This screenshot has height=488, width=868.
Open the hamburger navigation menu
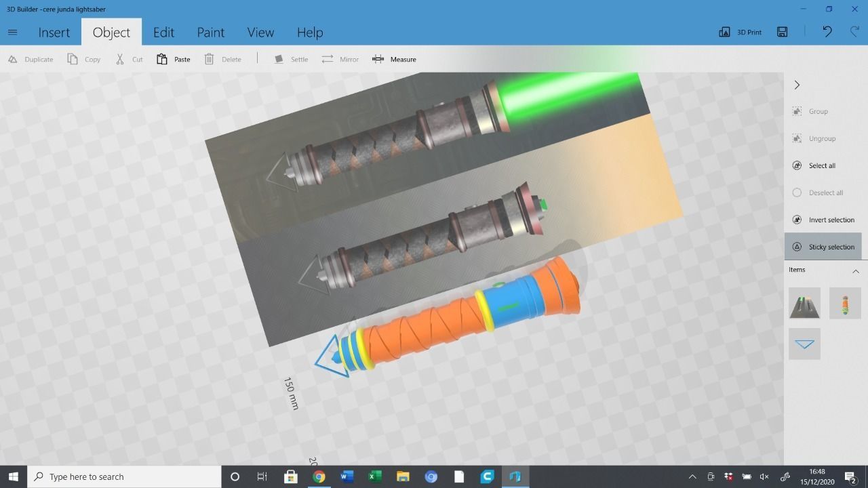click(x=12, y=32)
